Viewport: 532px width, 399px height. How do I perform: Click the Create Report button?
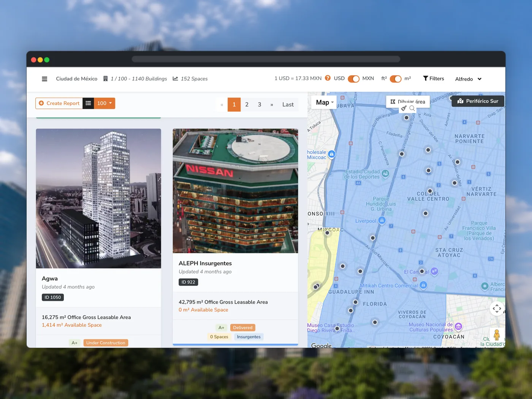pyautogui.click(x=59, y=103)
